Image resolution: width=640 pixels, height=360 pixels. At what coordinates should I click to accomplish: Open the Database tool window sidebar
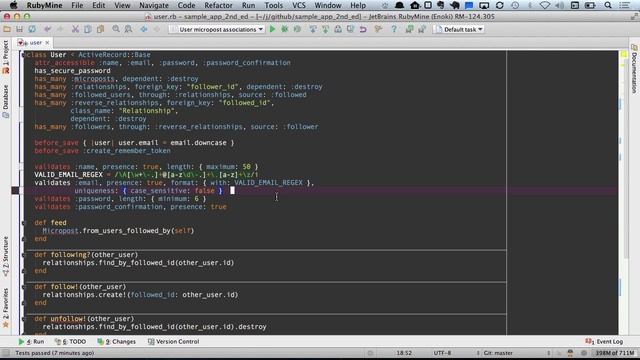point(5,101)
